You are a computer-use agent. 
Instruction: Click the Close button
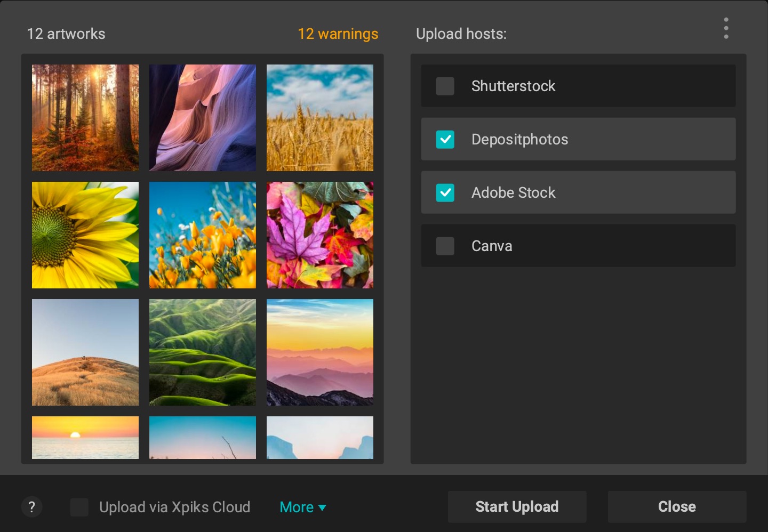coord(676,506)
